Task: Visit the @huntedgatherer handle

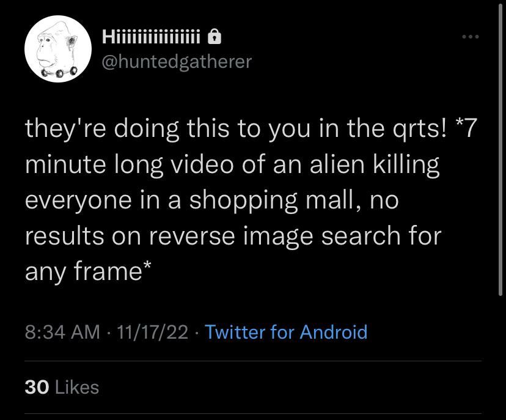Action: click(177, 61)
